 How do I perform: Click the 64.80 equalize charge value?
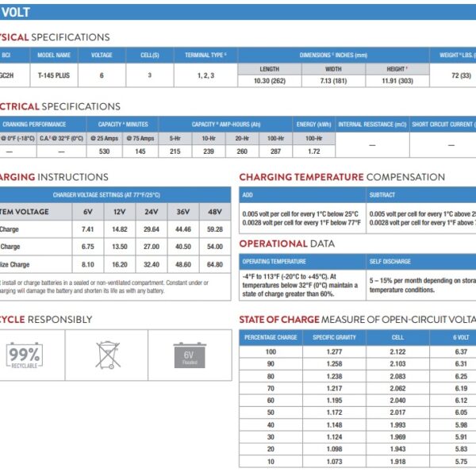(215, 264)
